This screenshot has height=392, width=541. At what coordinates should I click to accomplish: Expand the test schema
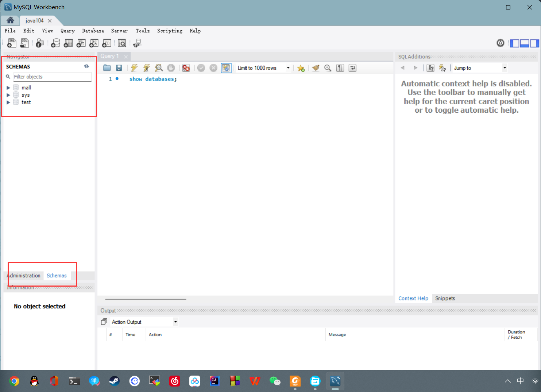[x=8, y=102]
